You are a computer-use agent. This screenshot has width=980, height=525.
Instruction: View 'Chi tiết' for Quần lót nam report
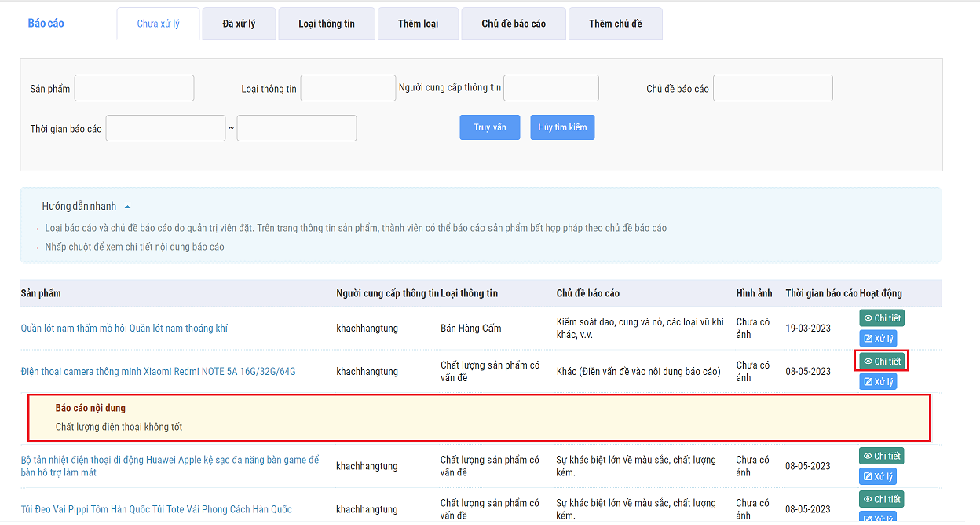point(881,318)
